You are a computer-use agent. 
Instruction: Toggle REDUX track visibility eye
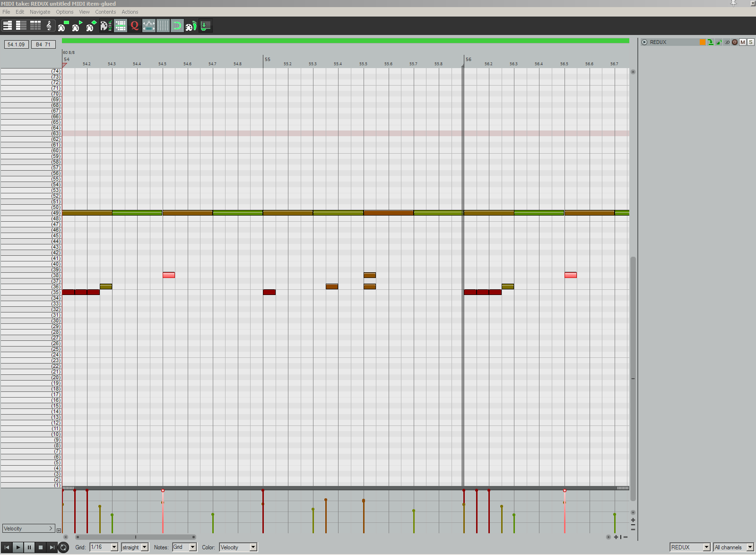tap(727, 42)
